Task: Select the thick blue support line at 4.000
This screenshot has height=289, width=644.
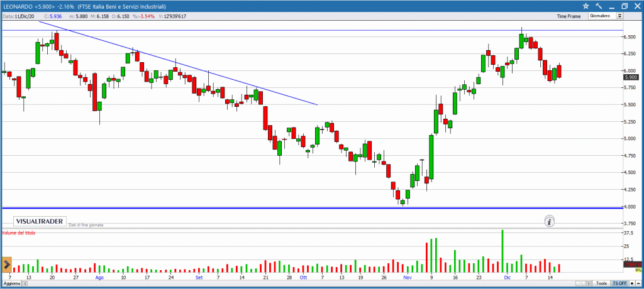Action: point(312,208)
